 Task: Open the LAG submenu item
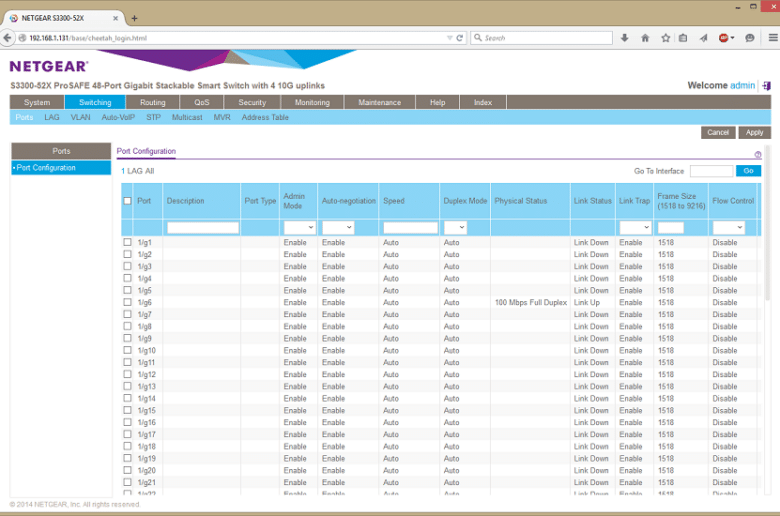(52, 117)
